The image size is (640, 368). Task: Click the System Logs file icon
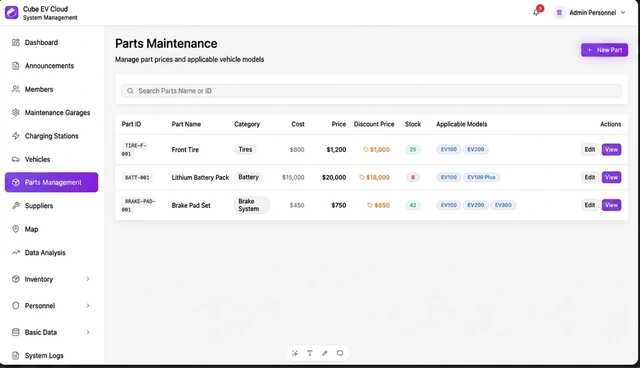[x=16, y=355]
